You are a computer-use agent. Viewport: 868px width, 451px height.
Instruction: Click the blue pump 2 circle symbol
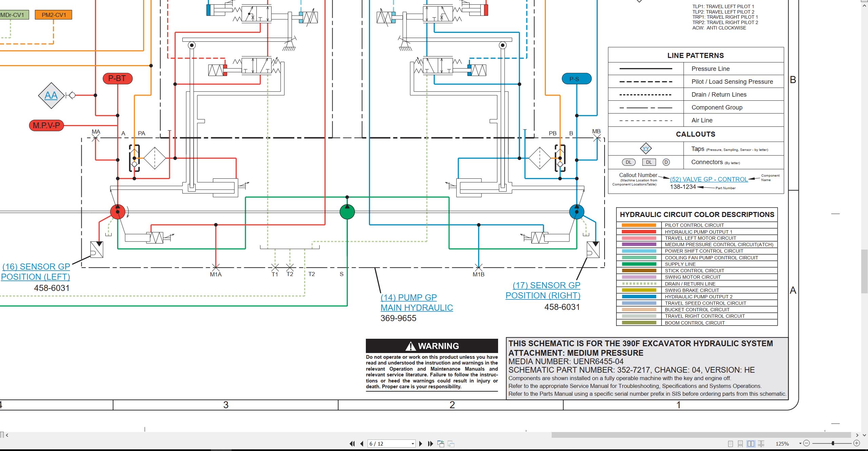pos(577,212)
